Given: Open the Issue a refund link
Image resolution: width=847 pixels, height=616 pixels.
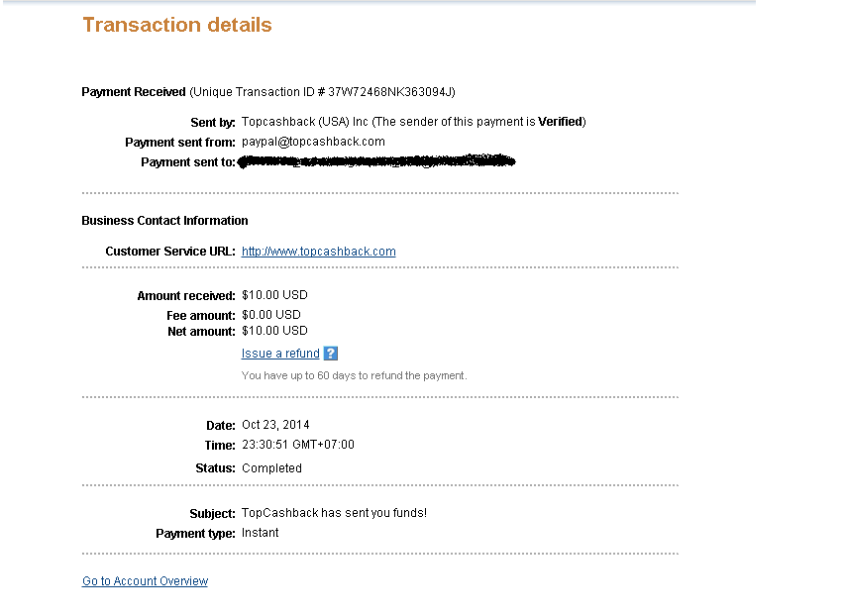Looking at the screenshot, I should (280, 354).
